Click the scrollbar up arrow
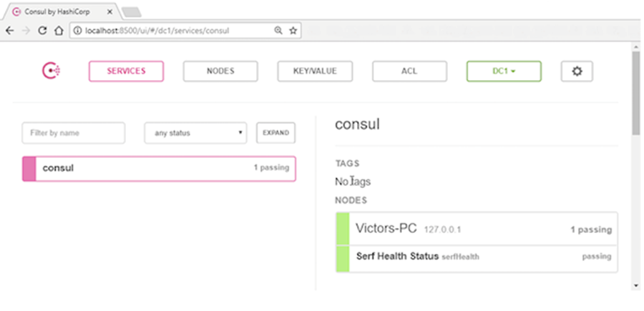Image resolution: width=644 pixels, height=311 pixels. (x=636, y=46)
